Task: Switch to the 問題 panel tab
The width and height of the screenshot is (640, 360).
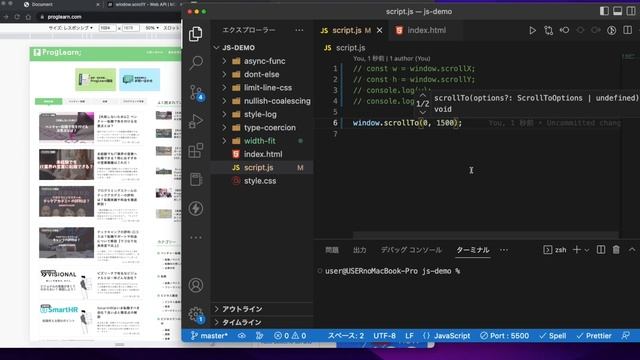Action: tap(332, 250)
